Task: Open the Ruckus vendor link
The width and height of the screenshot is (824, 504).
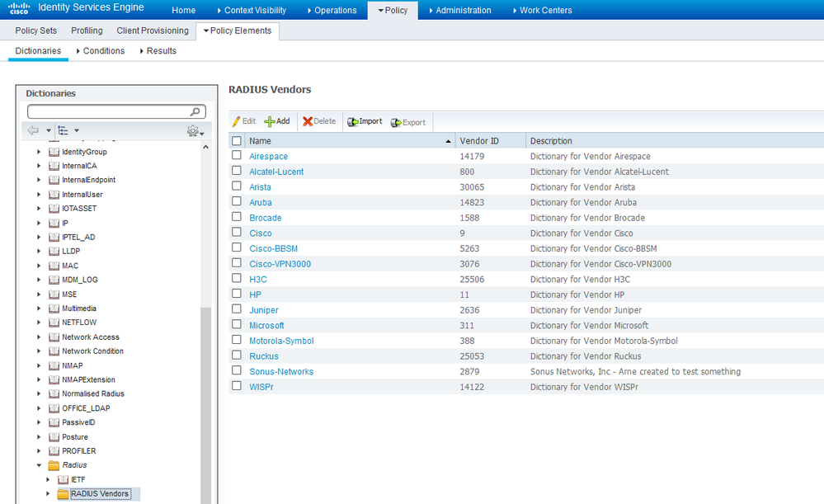Action: [x=264, y=356]
